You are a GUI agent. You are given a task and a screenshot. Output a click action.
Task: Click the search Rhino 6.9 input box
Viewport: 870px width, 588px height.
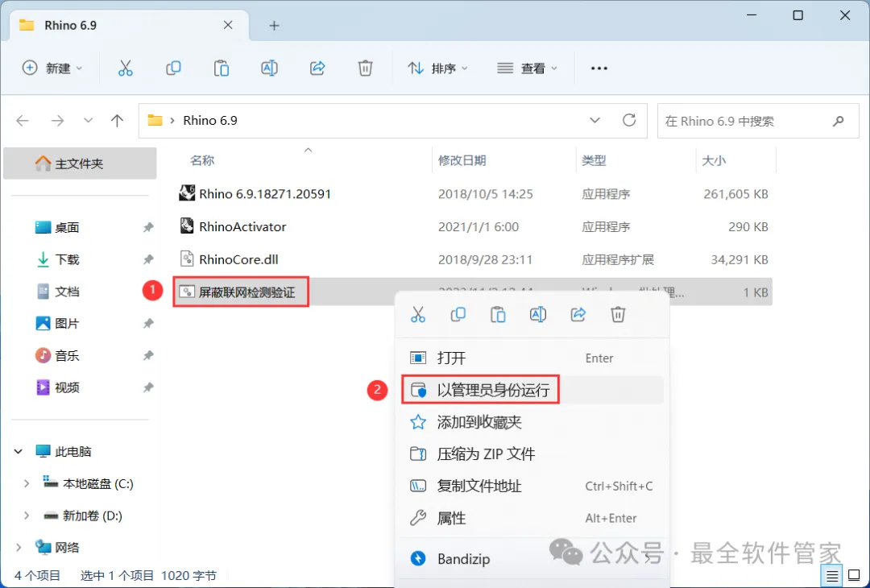[x=758, y=120]
